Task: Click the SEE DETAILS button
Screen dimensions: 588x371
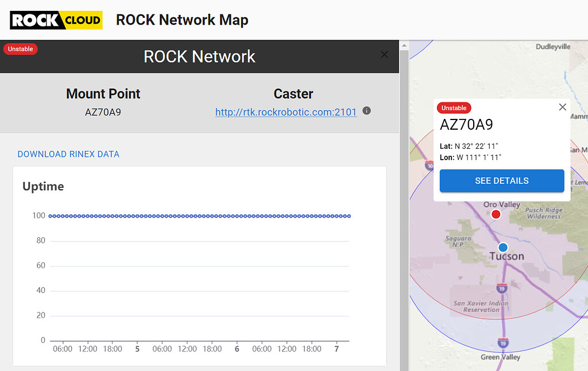Action: tap(502, 180)
